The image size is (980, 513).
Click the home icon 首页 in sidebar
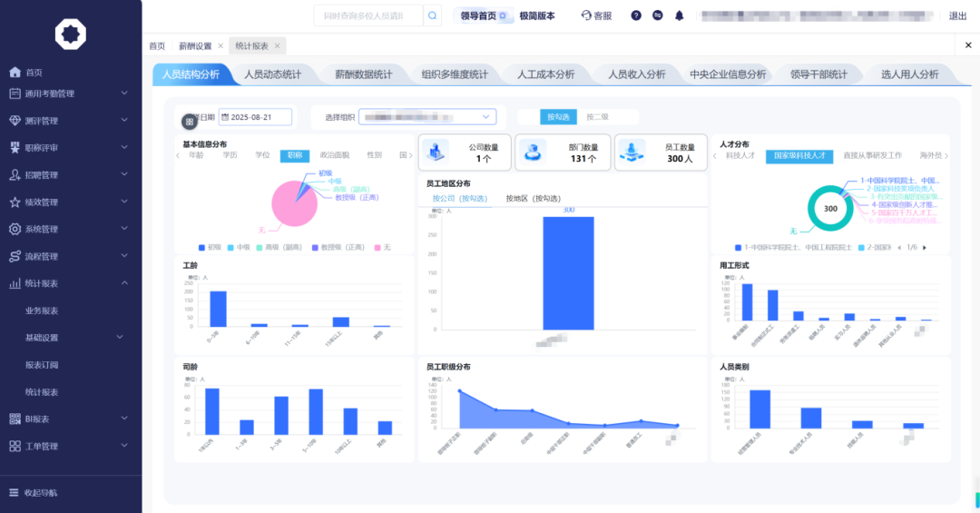coord(15,73)
